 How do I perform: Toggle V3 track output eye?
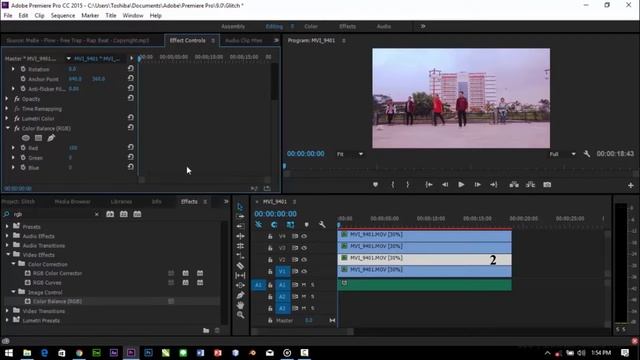click(x=304, y=248)
